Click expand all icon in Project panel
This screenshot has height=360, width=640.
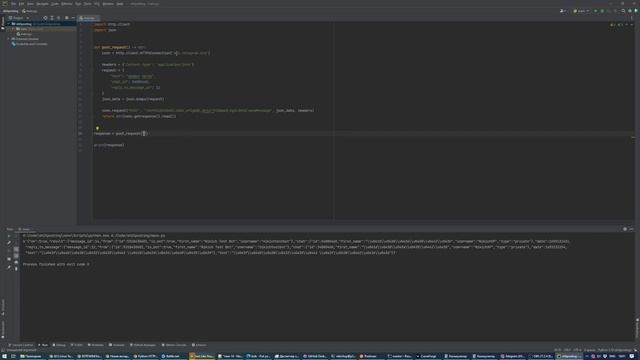click(52, 18)
